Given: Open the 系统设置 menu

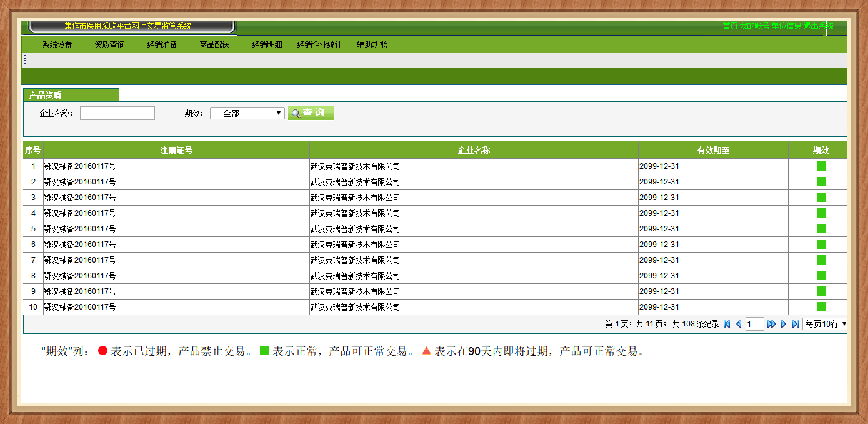Looking at the screenshot, I should (x=57, y=44).
